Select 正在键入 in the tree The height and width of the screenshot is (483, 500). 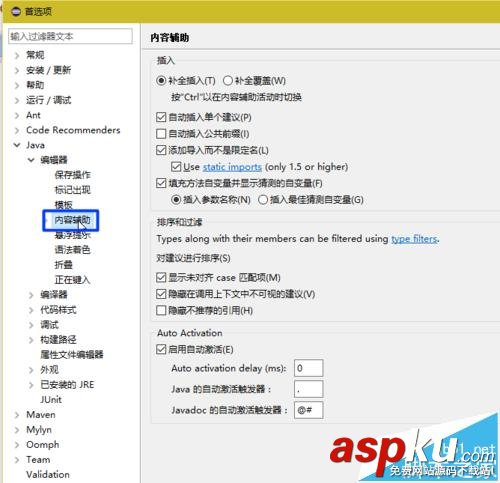72,280
